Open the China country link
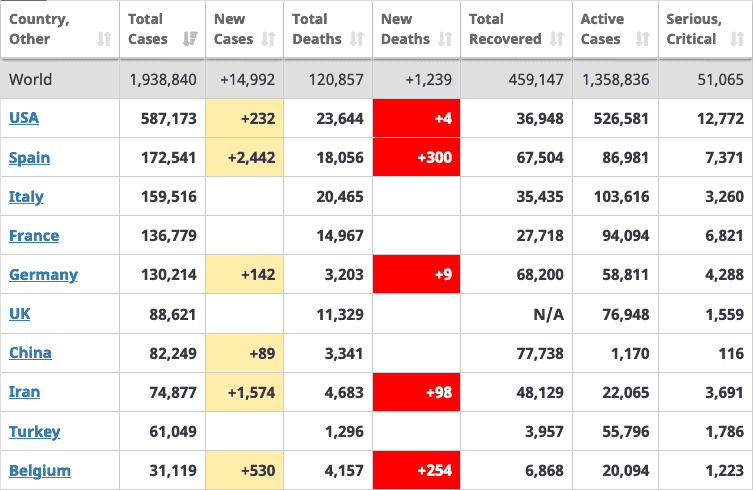The image size is (753, 490). click(x=30, y=353)
